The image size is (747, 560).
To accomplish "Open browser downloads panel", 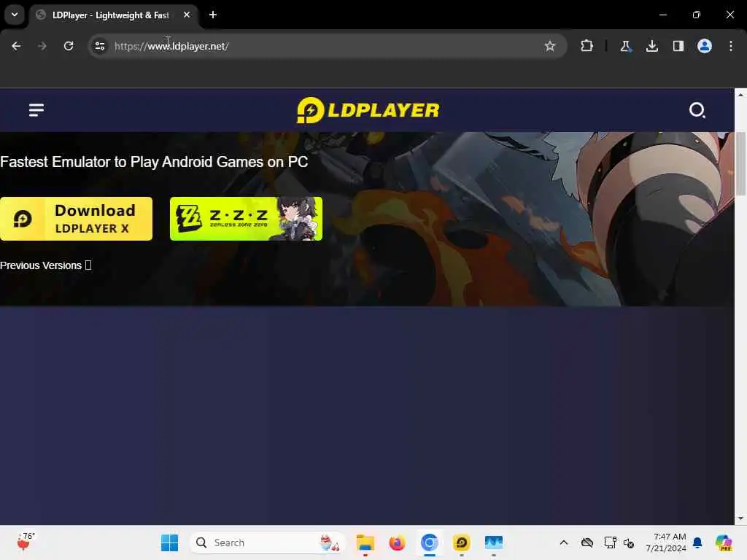I will 651,46.
